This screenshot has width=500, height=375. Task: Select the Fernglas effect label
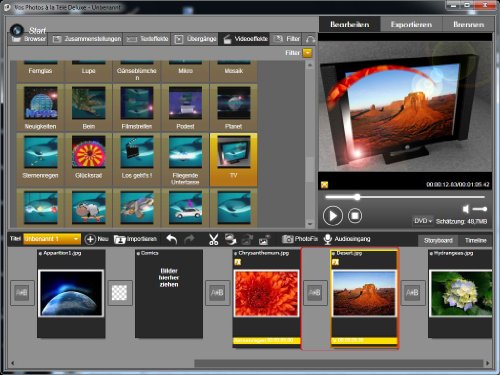point(40,71)
